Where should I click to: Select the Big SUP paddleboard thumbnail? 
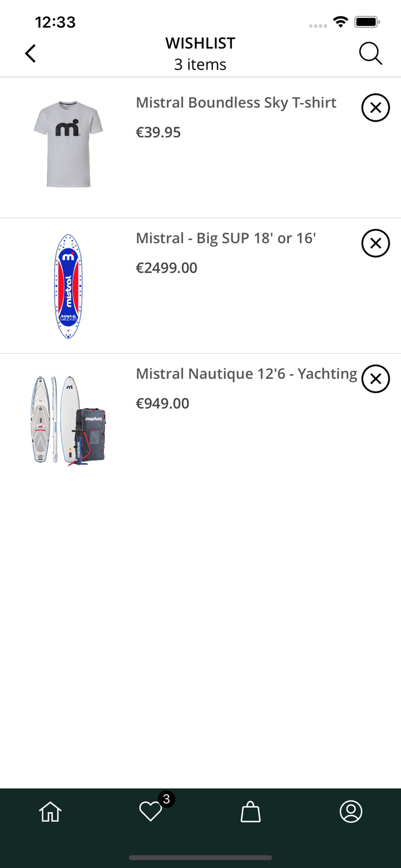[x=68, y=285]
